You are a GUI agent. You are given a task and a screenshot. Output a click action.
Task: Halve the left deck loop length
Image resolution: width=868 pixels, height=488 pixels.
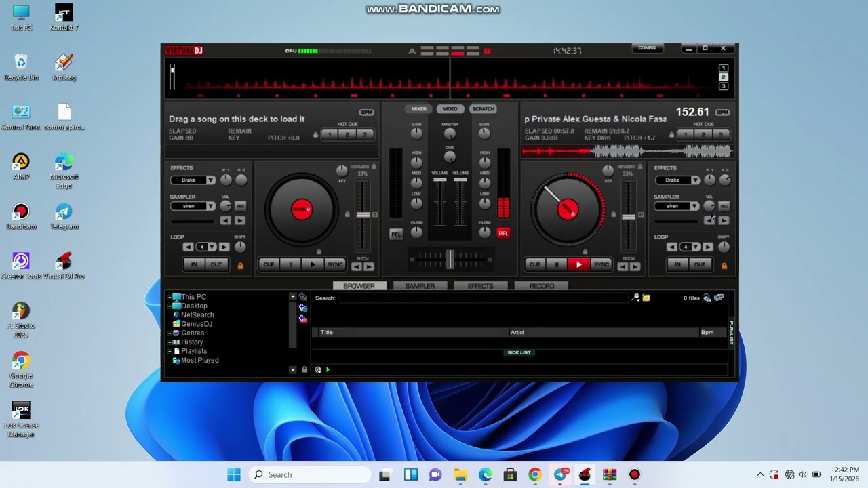point(188,247)
